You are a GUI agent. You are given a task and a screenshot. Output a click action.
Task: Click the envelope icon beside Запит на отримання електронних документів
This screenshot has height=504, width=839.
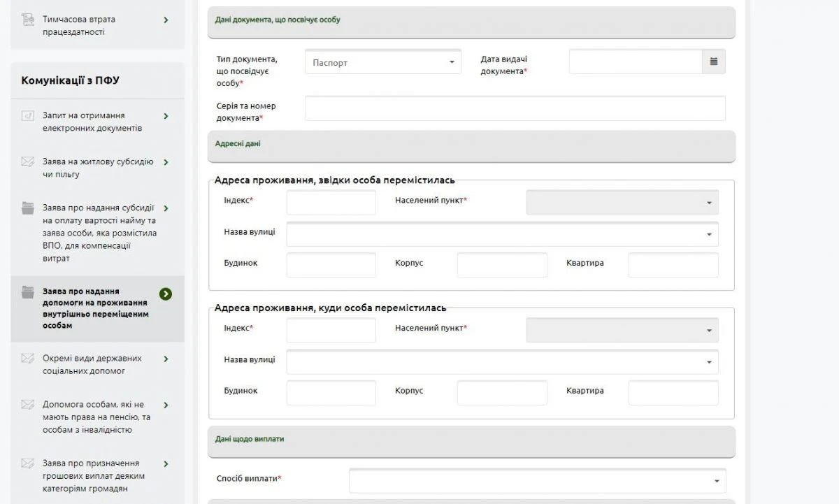pos(27,115)
